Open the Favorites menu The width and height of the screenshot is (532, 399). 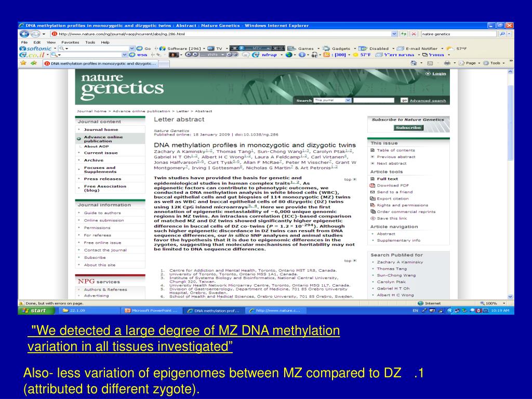tap(70, 43)
